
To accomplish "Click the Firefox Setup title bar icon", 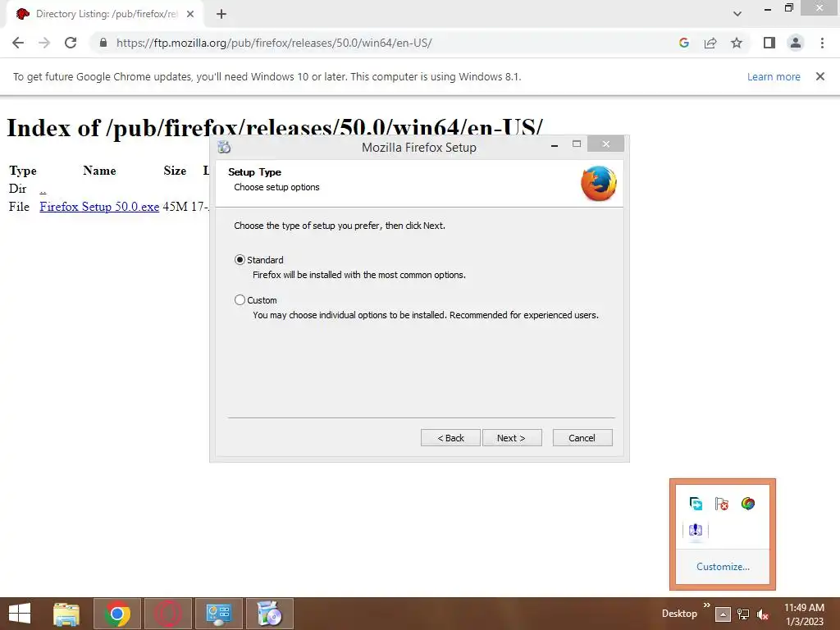I will pos(224,146).
